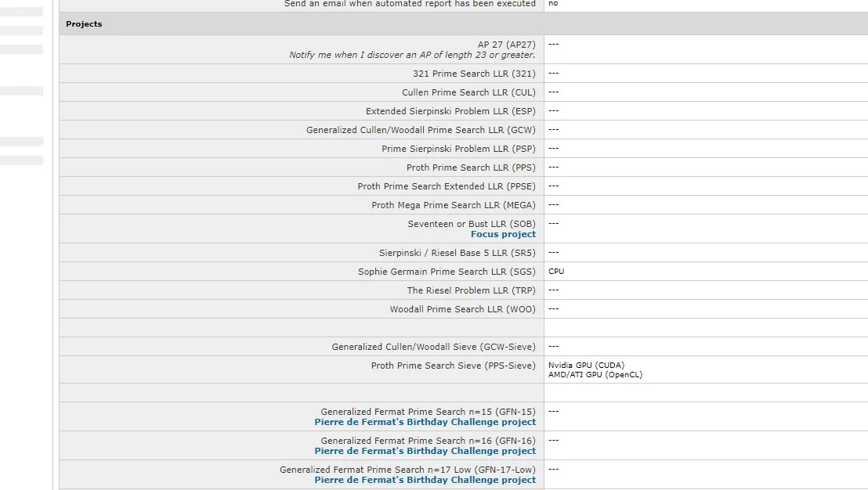The width and height of the screenshot is (868, 490).
Task: Click Sierpinski / Riesel Base 5 LLR (SR5)
Action: (458, 253)
